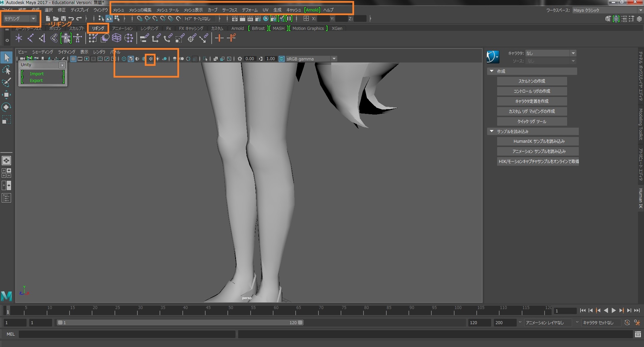Open the Modeling menu set dropdown
Image resolution: width=644 pixels, height=347 pixels.
click(x=19, y=18)
